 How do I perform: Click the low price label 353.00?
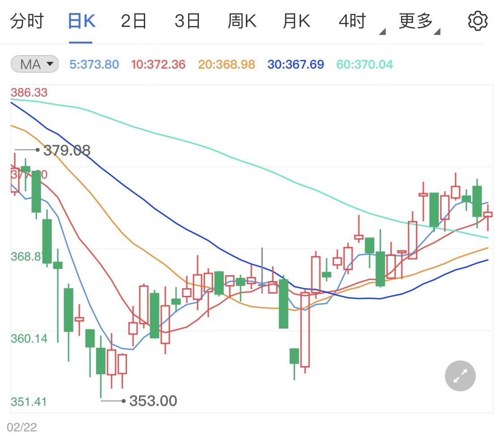click(153, 401)
